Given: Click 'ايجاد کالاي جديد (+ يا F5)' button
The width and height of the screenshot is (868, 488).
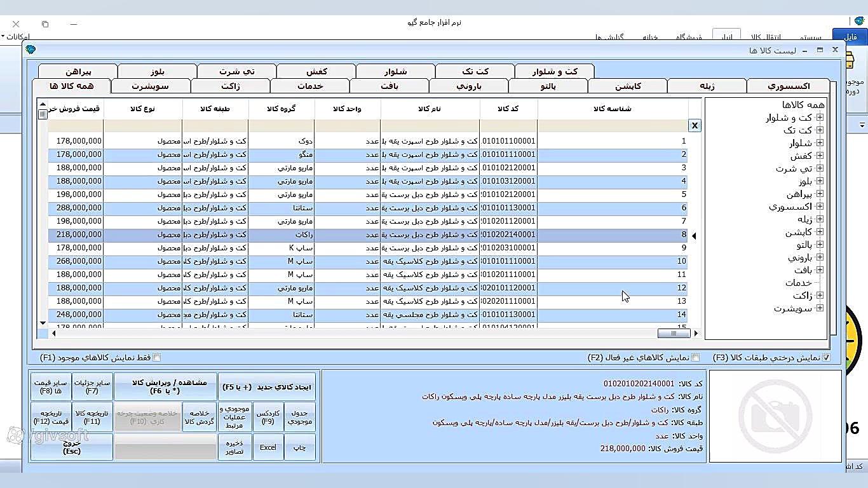Looking at the screenshot, I should [x=267, y=386].
